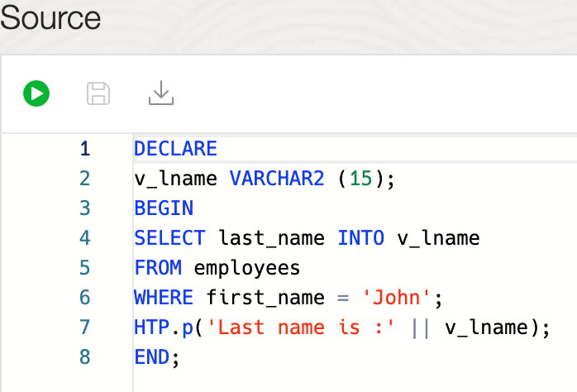Click the SELECT keyword on line 4
Image resolution: width=577 pixels, height=392 pixels.
click(169, 238)
